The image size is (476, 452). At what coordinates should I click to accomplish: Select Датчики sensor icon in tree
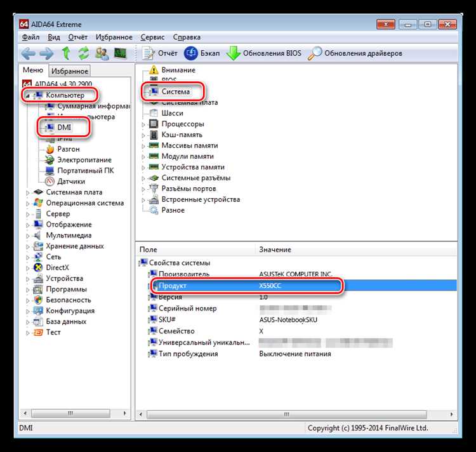pos(50,182)
